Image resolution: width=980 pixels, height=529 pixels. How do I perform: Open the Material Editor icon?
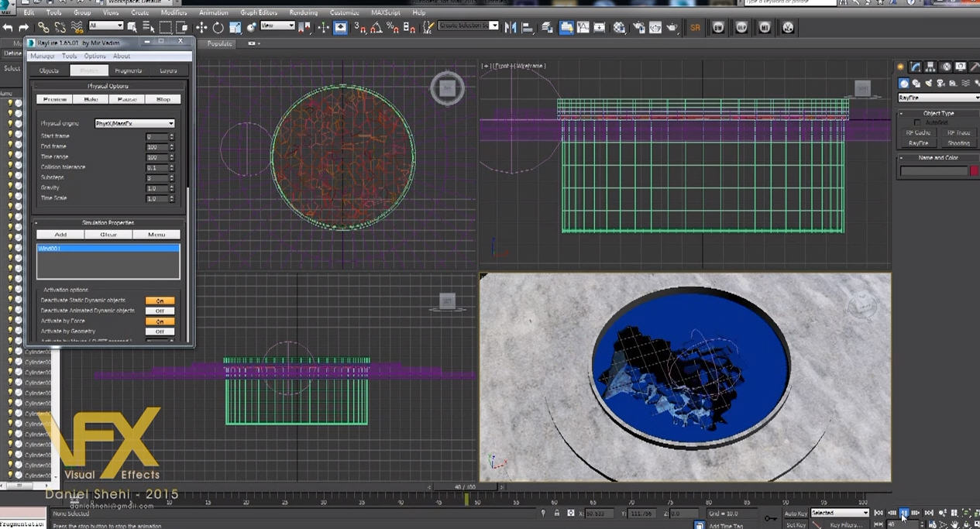click(619, 28)
